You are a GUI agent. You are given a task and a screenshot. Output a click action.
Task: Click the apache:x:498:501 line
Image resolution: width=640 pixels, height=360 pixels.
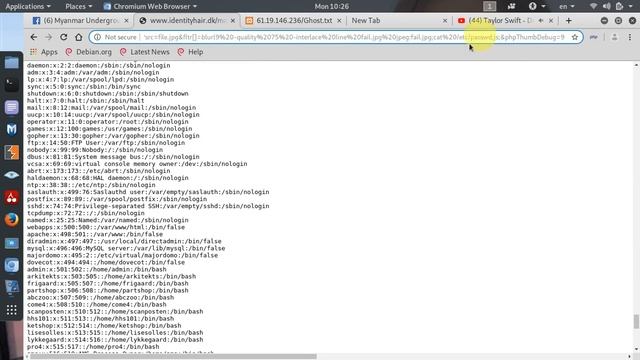tap(95, 234)
